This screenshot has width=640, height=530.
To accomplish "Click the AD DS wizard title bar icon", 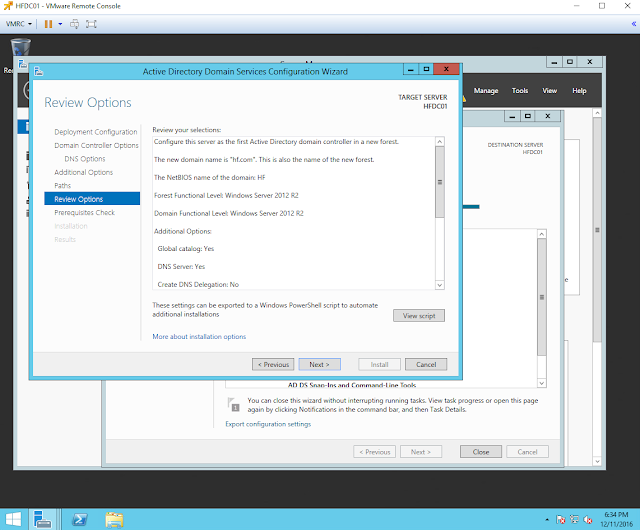I will [x=39, y=72].
